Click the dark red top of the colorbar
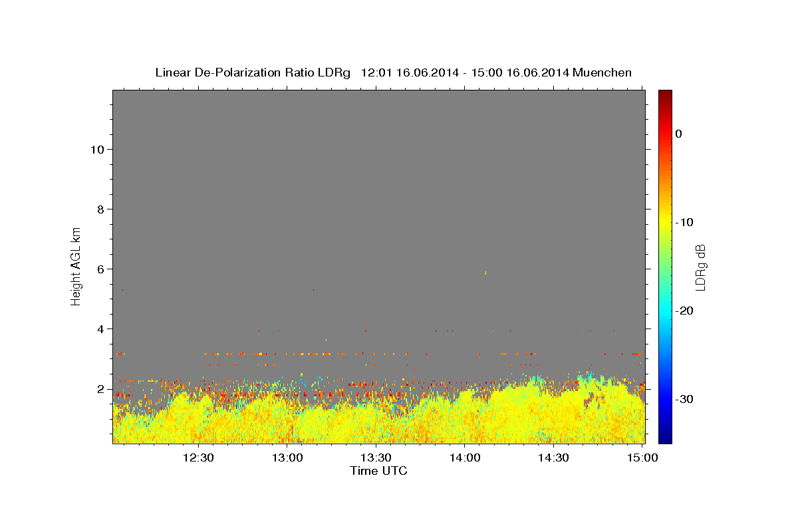The height and width of the screenshot is (532, 798). pyautogui.click(x=665, y=95)
